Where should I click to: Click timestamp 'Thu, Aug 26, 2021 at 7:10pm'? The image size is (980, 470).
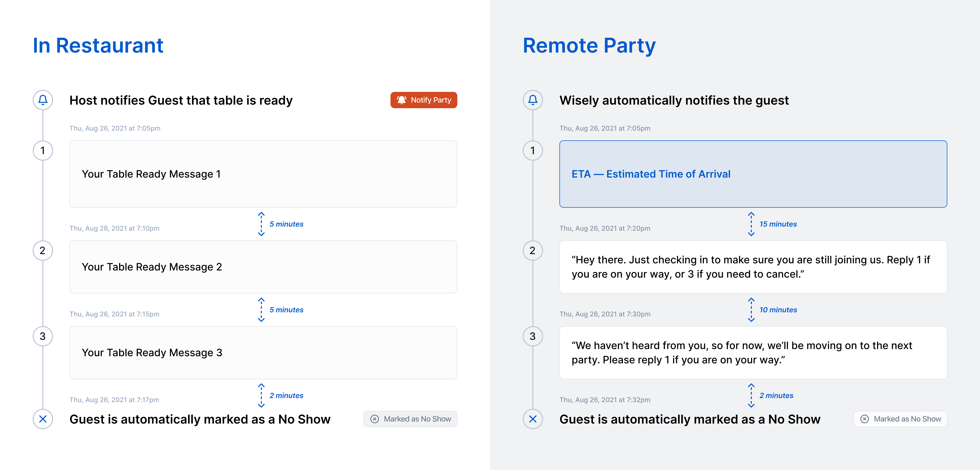[115, 228]
